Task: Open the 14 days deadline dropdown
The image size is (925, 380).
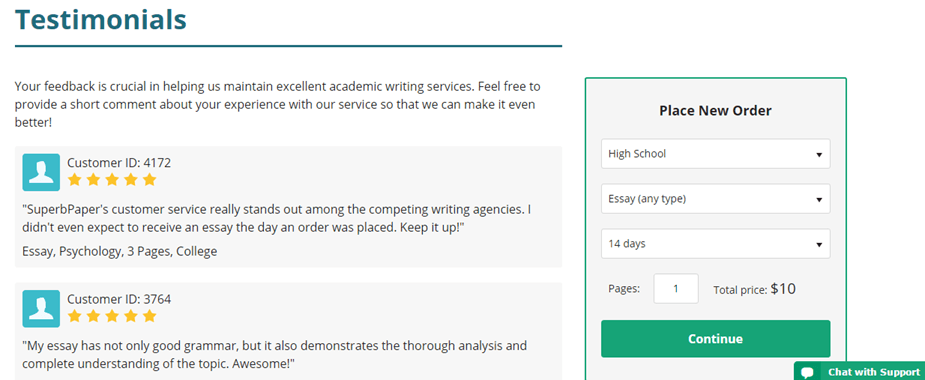Action: click(x=716, y=244)
